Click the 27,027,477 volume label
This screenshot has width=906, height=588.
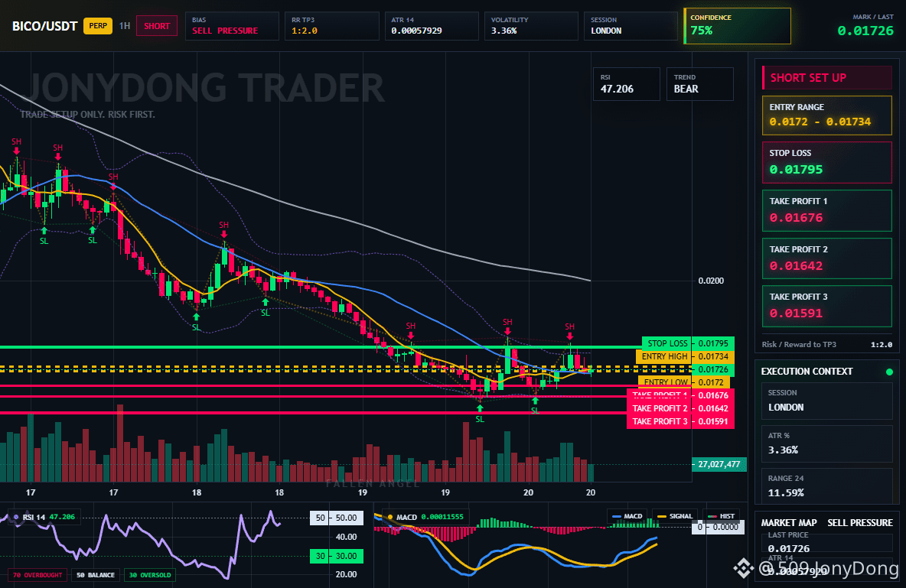pos(719,464)
